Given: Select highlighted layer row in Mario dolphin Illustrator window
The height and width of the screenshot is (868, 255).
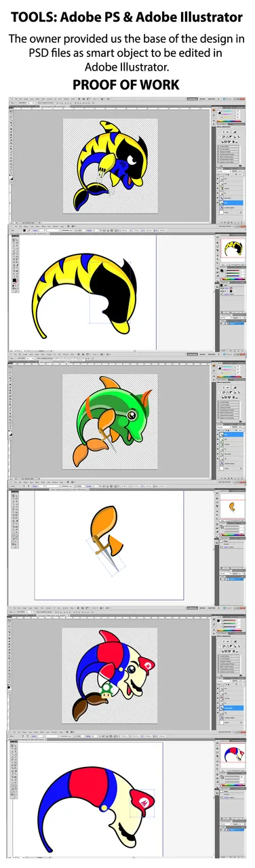Looking at the screenshot, I should (x=232, y=830).
